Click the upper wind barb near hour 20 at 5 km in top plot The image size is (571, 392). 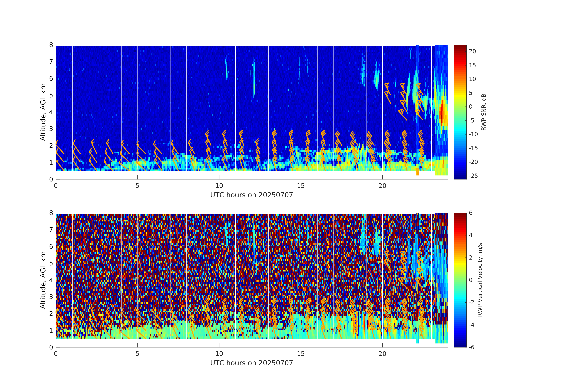388,90
